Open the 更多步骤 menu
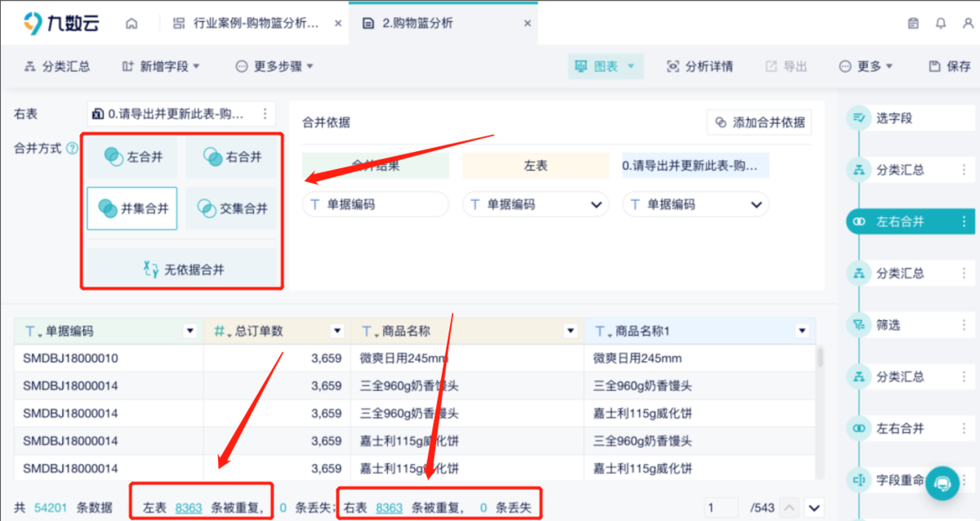The image size is (980, 521). coord(274,66)
